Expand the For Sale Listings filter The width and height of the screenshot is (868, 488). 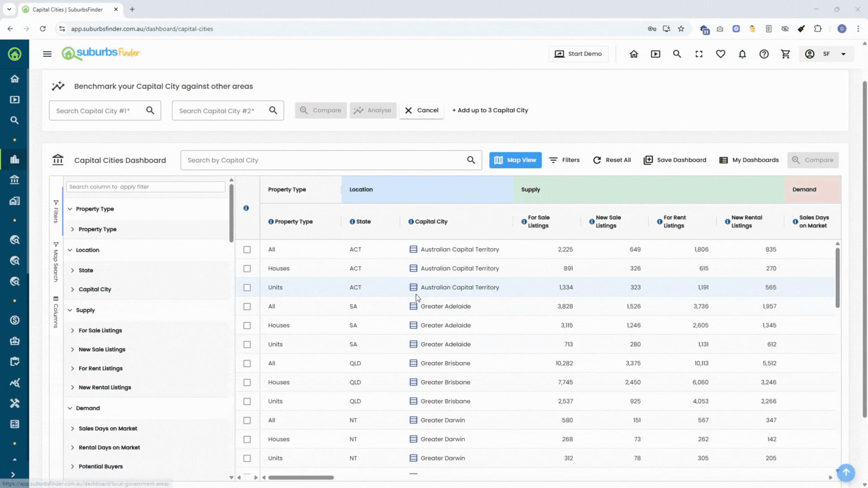72,330
